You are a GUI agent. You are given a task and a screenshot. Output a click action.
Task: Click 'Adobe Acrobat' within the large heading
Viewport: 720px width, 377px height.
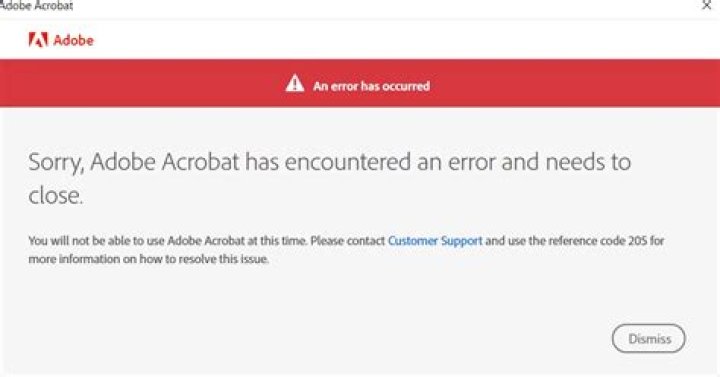(165, 162)
